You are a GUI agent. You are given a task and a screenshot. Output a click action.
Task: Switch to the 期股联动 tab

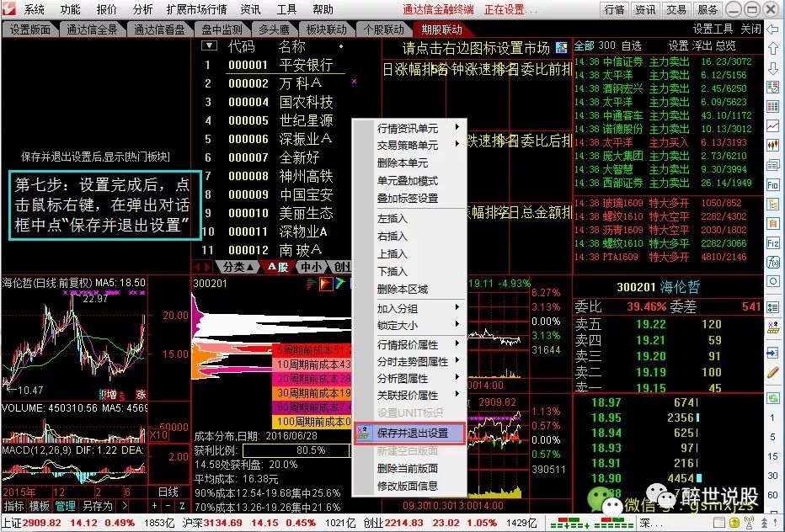pos(441,29)
